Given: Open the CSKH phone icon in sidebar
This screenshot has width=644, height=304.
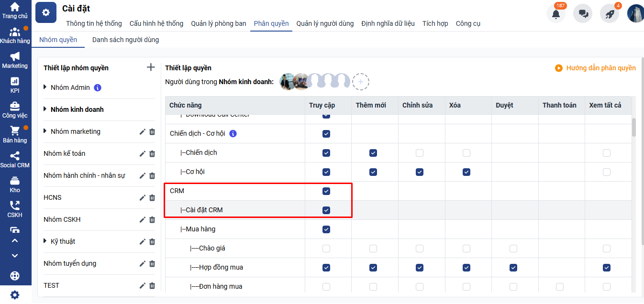Looking at the screenshot, I should pyautogui.click(x=15, y=209).
